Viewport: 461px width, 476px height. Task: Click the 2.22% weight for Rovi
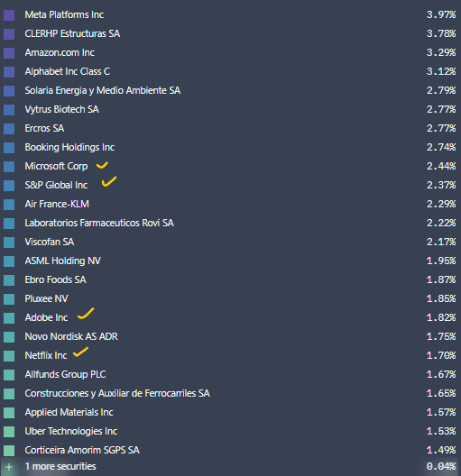pos(441,224)
